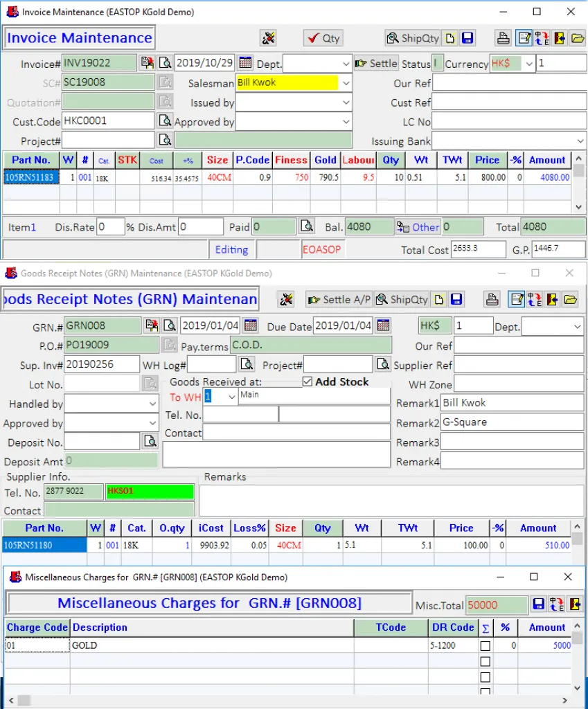
Task: Click the lookup icon next to Cust.Code field
Action: (x=165, y=121)
